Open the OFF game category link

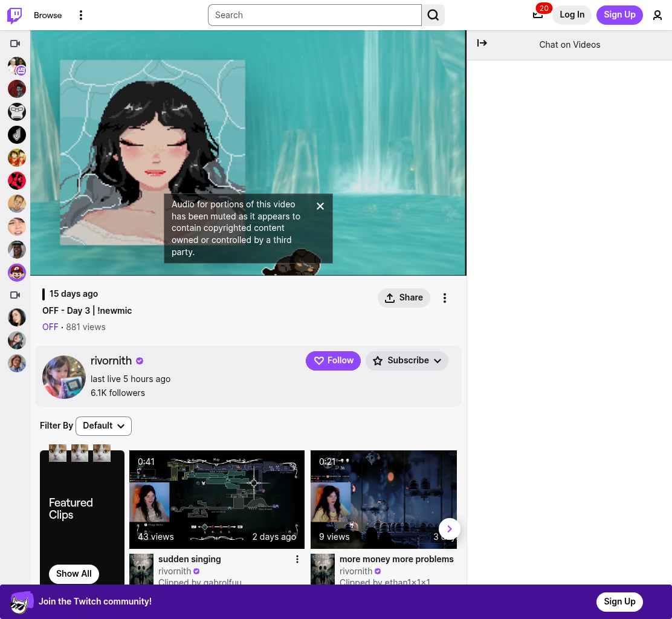50,327
